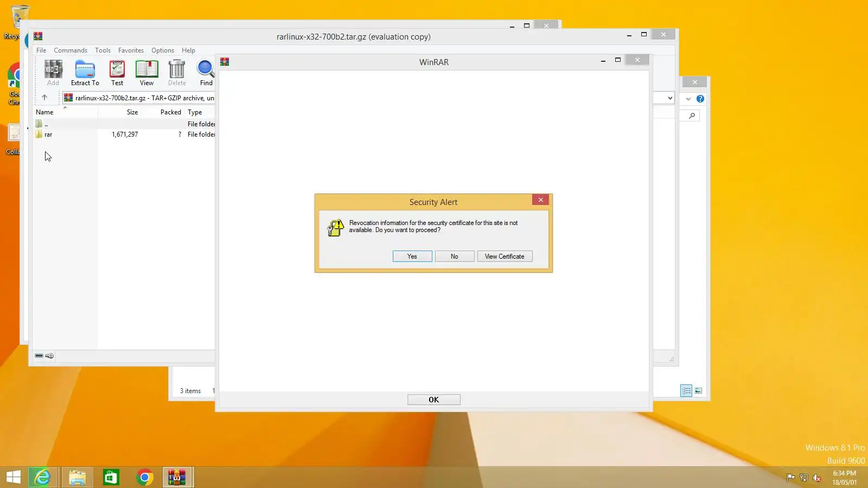
Task: Click the WinRAR icon in the archive window title bar
Action: [38, 36]
